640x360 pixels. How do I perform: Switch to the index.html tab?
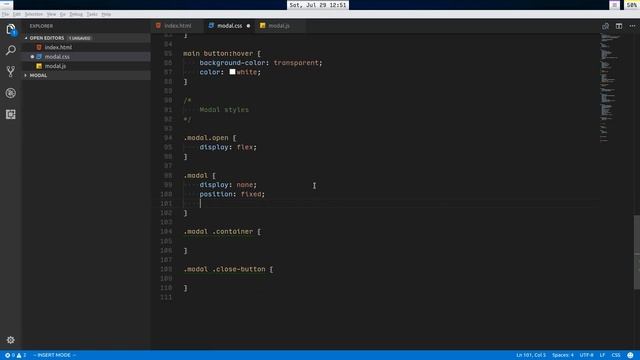coord(178,26)
